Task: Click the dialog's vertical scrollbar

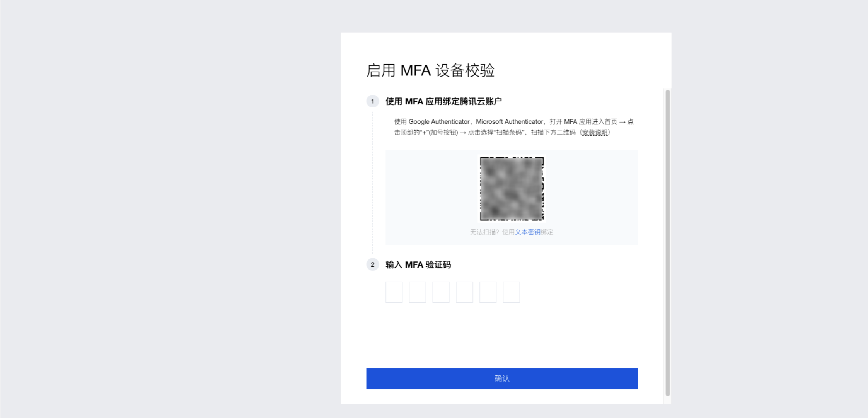Action: click(667, 243)
